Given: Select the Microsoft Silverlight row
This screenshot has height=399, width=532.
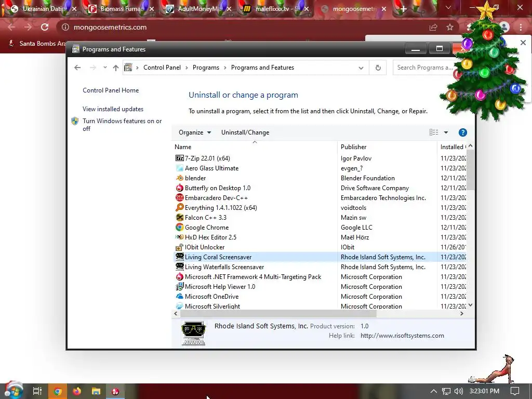Looking at the screenshot, I should coord(320,306).
